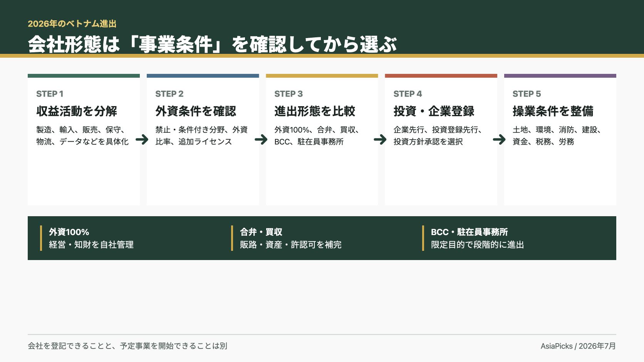644x362 pixels.
Task: Click the STEP 1 label
Action: [x=50, y=94]
